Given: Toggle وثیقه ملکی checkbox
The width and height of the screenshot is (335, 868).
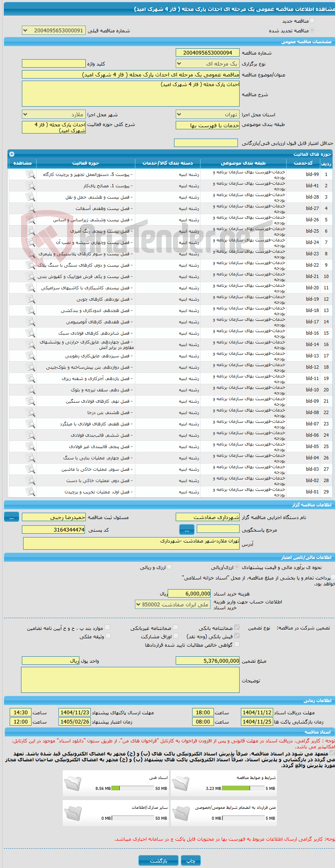Looking at the screenshot, I should 108,636.
